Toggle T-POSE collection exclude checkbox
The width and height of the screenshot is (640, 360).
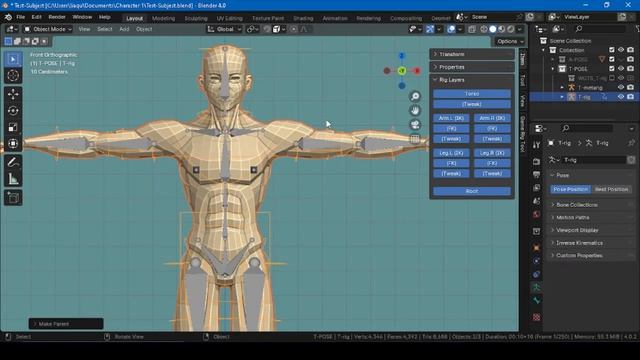coord(611,69)
